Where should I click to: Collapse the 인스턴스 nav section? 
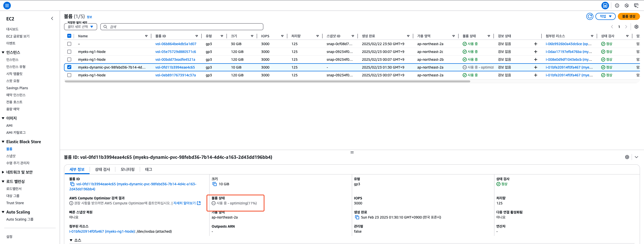pos(3,52)
